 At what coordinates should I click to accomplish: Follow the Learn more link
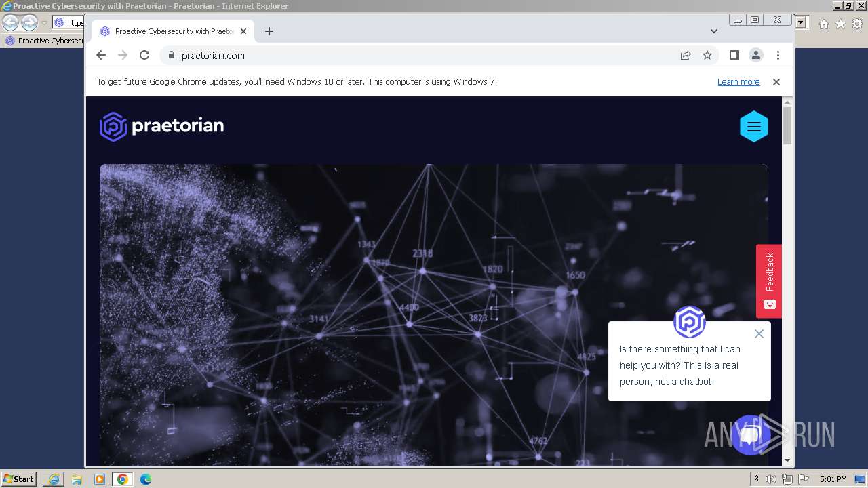click(x=738, y=82)
